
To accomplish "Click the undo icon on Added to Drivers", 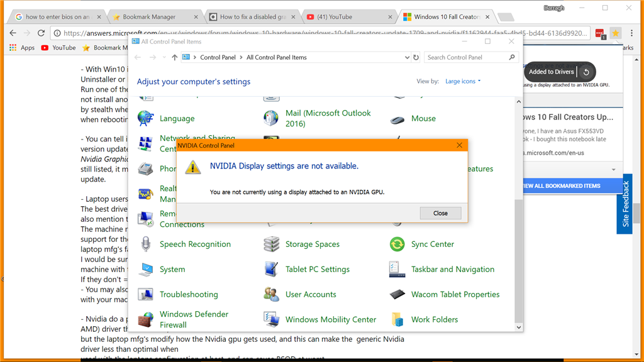I will [x=586, y=72].
